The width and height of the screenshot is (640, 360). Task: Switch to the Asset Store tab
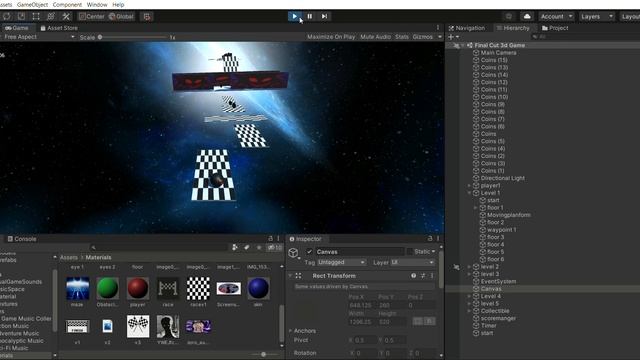click(x=59, y=28)
